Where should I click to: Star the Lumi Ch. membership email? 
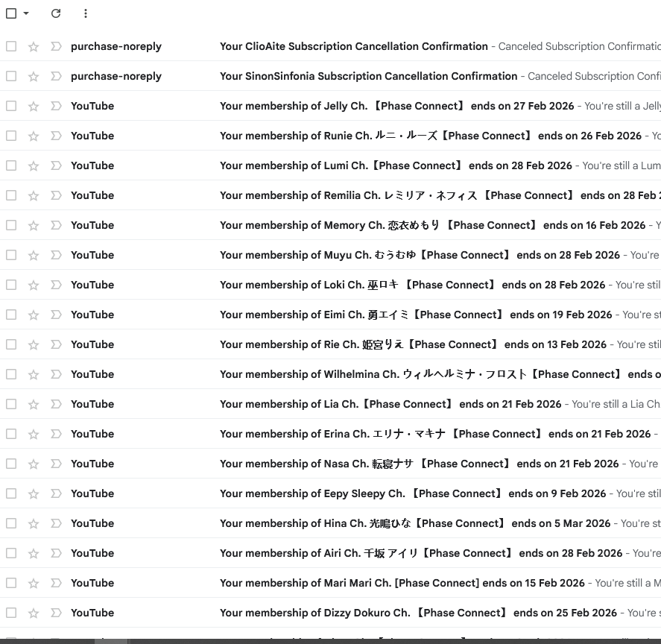pos(34,165)
